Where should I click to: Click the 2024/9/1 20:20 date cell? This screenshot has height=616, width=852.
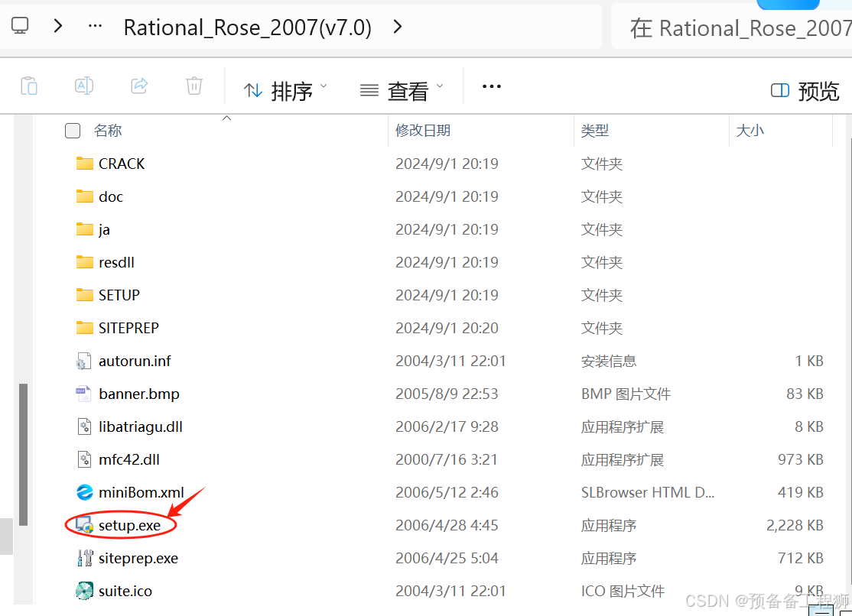pos(447,328)
